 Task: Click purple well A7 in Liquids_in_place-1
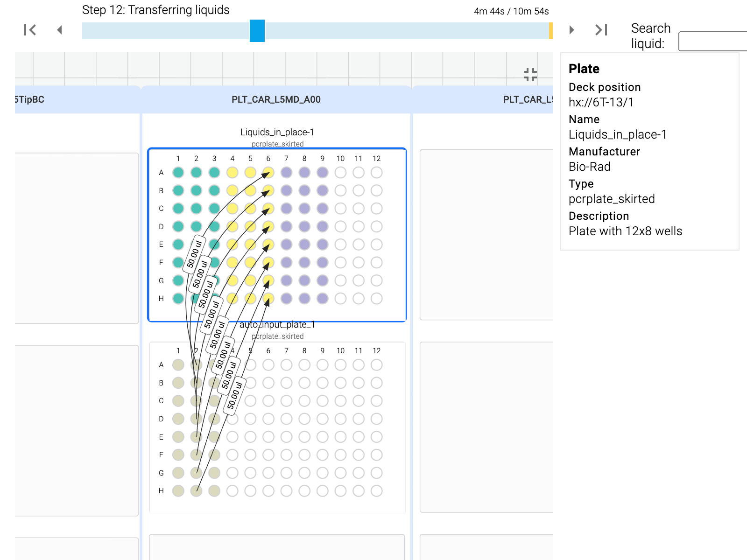[x=286, y=173]
